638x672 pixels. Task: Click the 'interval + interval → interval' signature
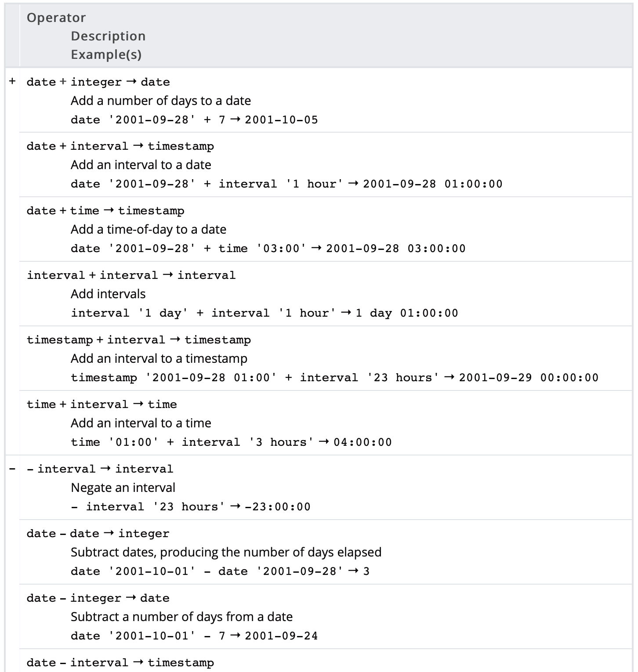click(131, 275)
